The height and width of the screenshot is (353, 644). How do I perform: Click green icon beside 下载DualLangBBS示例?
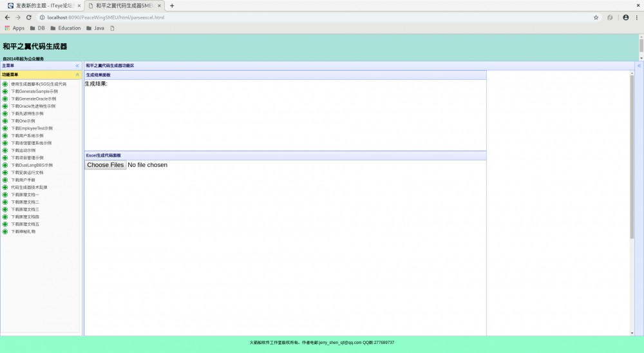[x=5, y=165]
